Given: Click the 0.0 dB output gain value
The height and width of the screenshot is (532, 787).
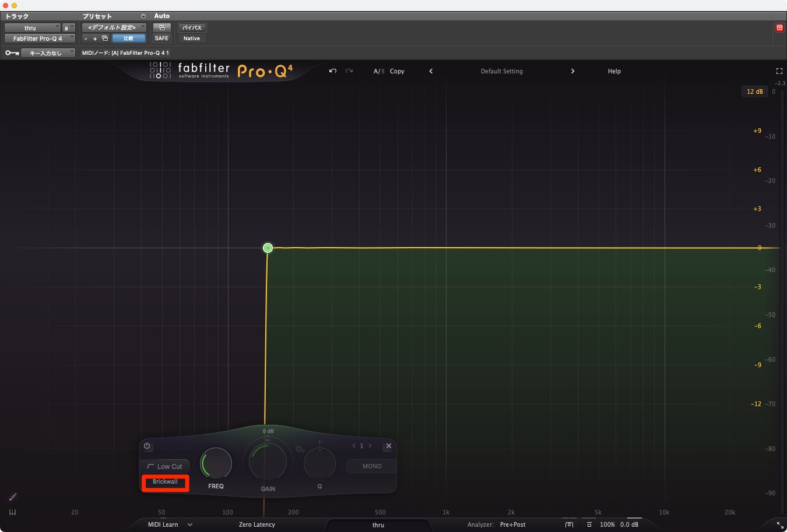Looking at the screenshot, I should pos(630,524).
